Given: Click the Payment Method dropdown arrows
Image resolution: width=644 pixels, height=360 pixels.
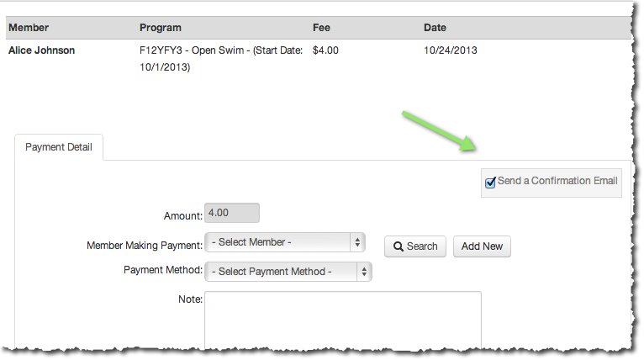Looking at the screenshot, I should click(x=364, y=272).
